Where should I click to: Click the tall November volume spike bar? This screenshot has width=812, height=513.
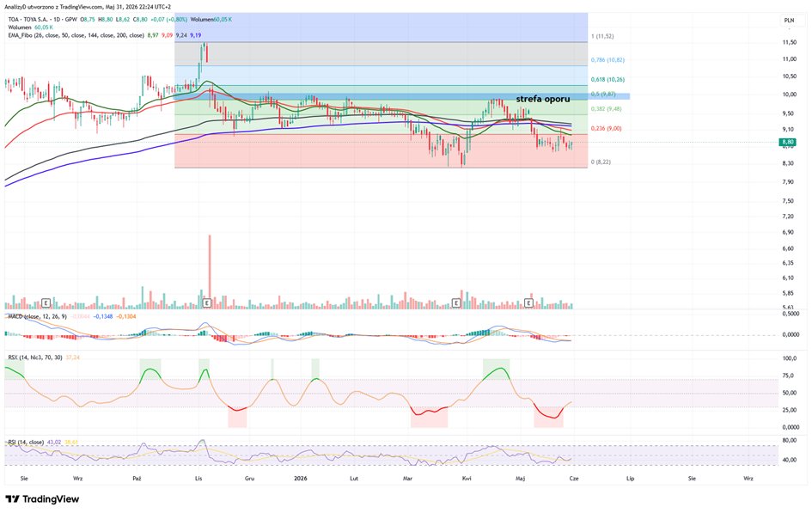[x=210, y=272]
